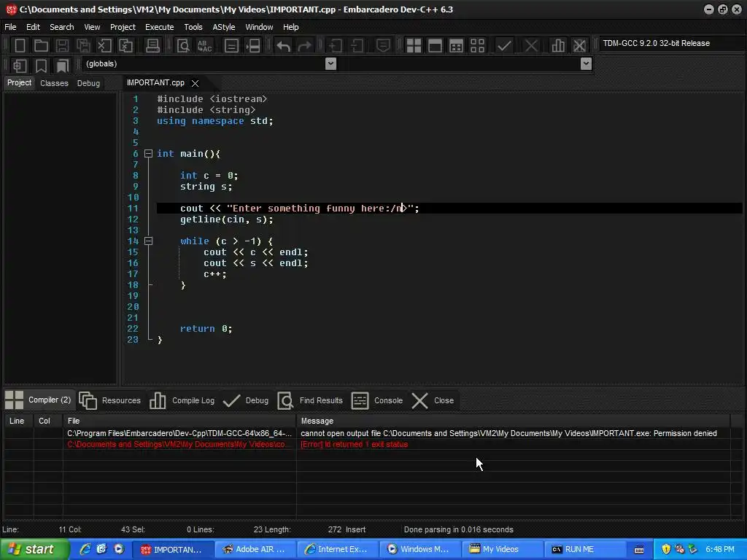Open the Search menu

[x=62, y=27]
